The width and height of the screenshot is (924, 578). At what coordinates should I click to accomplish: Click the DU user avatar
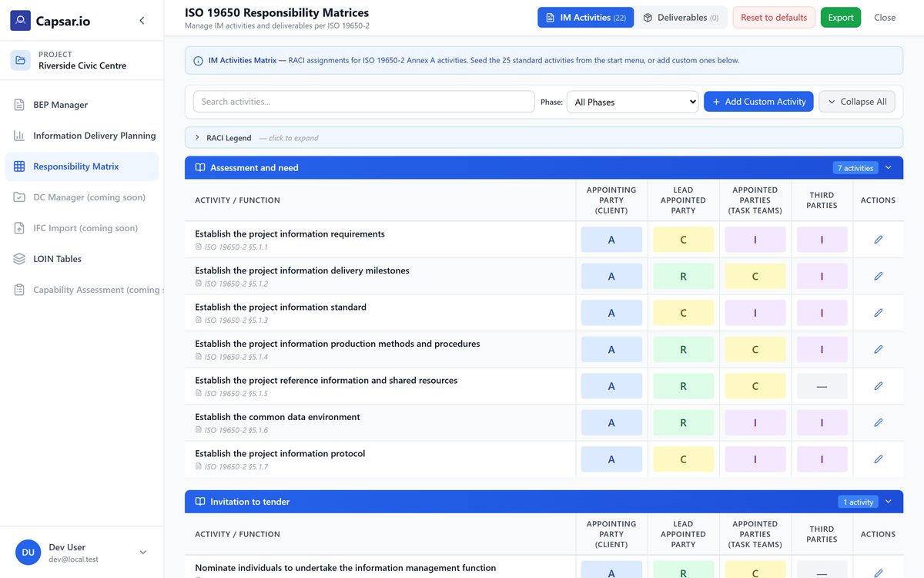(28, 552)
